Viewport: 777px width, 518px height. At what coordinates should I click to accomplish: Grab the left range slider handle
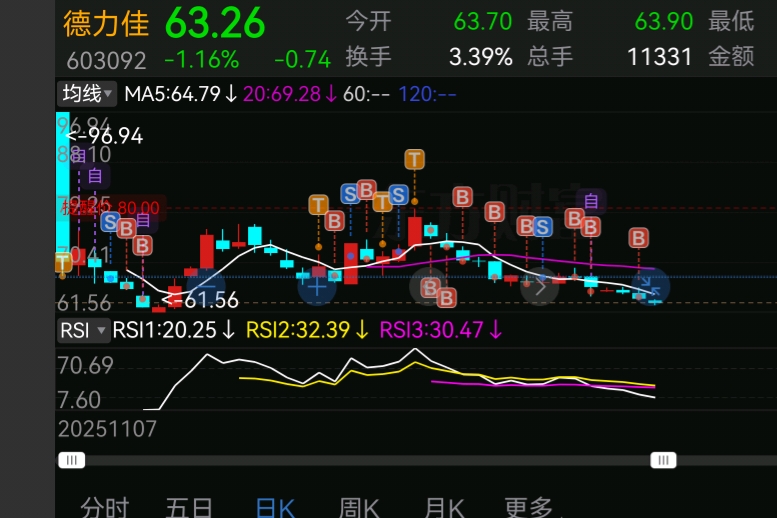point(72,460)
